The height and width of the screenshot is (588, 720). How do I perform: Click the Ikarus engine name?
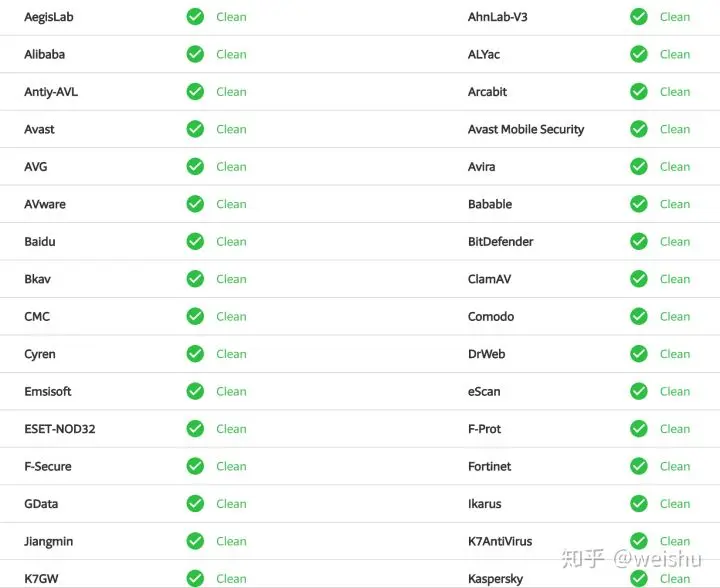pos(484,504)
